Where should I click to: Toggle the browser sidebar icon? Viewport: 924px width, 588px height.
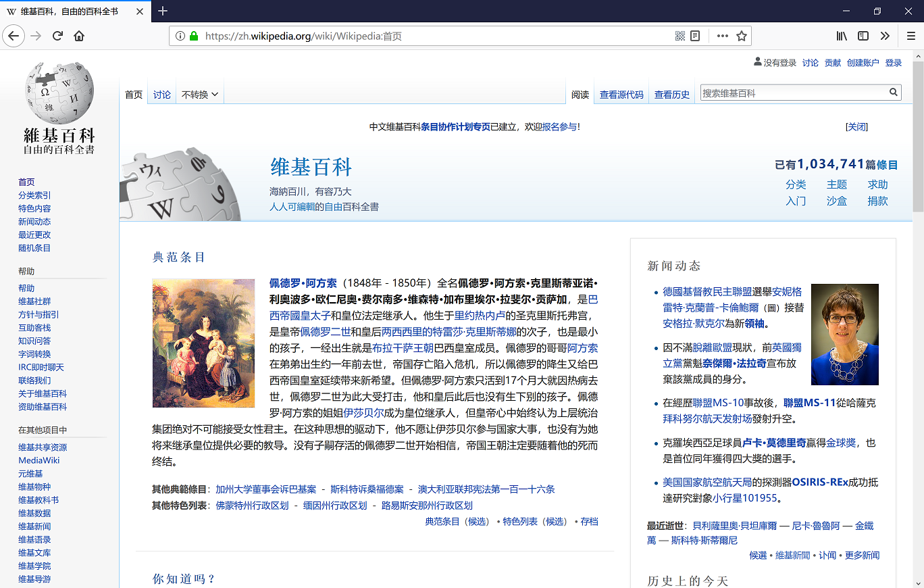click(x=863, y=36)
